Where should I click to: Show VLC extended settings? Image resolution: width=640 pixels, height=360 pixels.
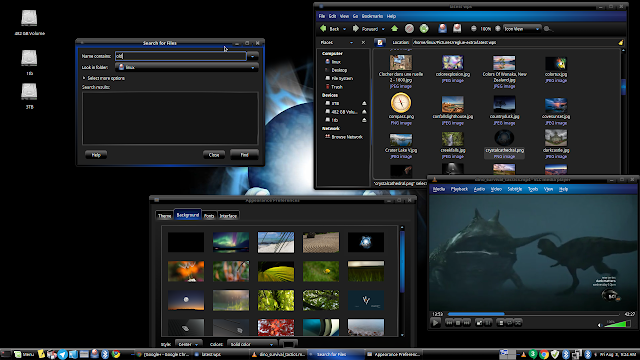pos(488,323)
